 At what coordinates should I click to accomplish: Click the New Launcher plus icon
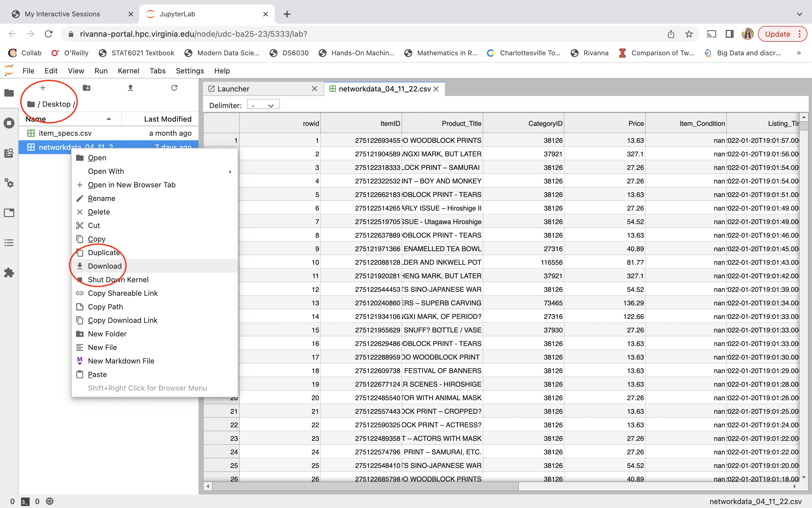point(43,88)
